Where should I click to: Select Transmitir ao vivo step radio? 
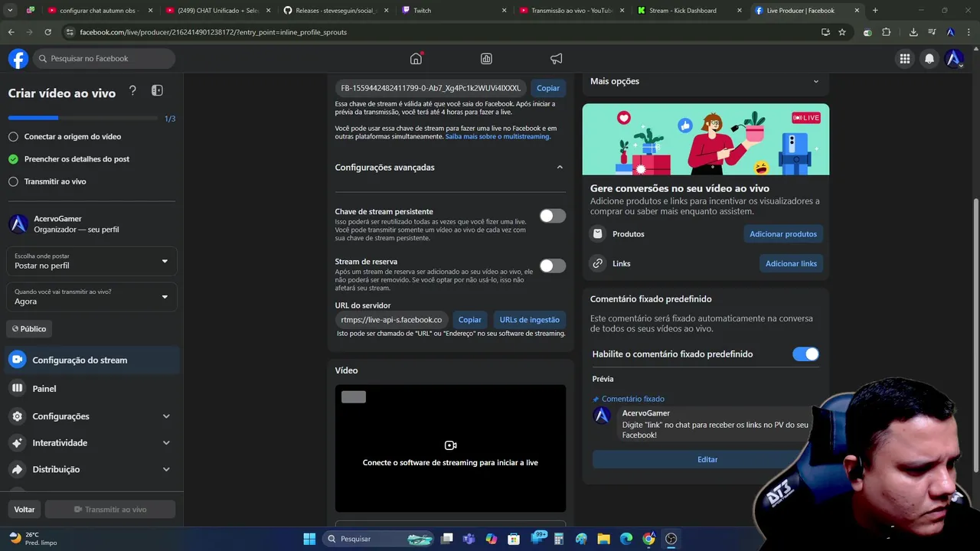(x=13, y=181)
